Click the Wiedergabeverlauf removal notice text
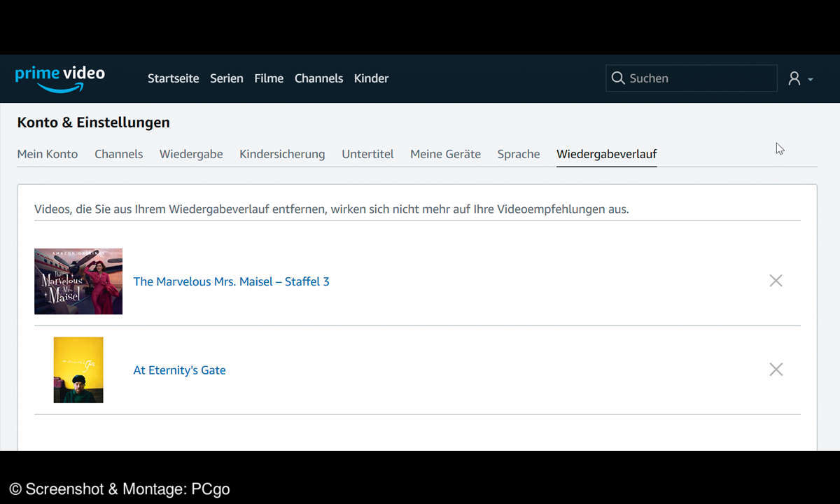The image size is (840, 504). click(x=332, y=209)
